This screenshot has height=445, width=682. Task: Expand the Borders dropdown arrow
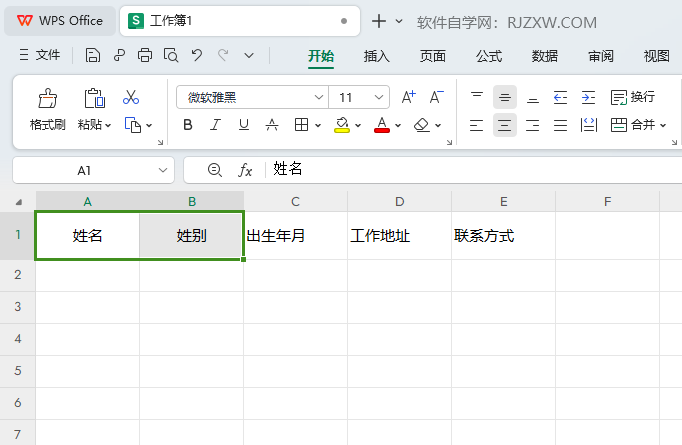click(318, 126)
